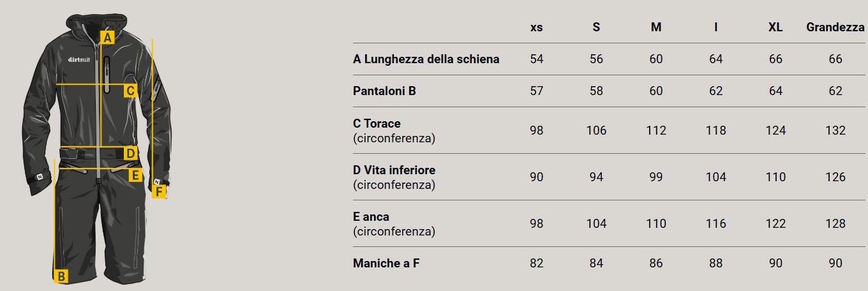Click the yellow B marker at the leg hem
Screen dimensions: 868x291
tap(61, 276)
